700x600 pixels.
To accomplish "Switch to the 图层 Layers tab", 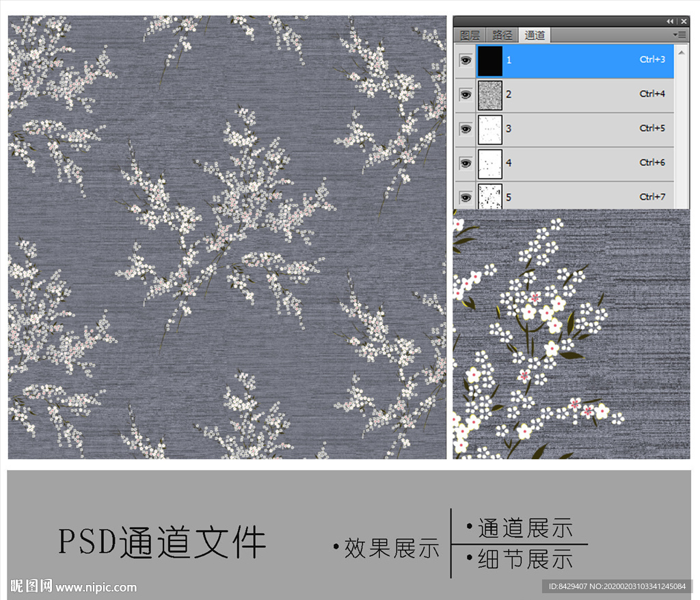I will click(x=471, y=35).
